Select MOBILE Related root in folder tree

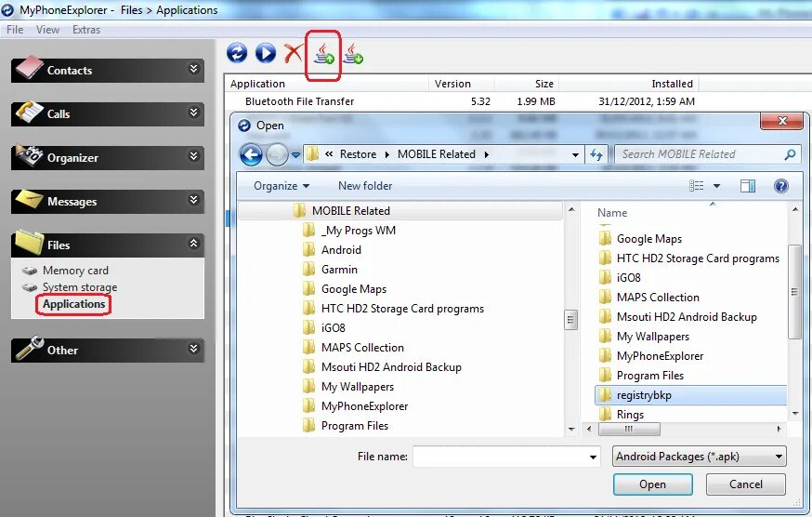point(350,210)
